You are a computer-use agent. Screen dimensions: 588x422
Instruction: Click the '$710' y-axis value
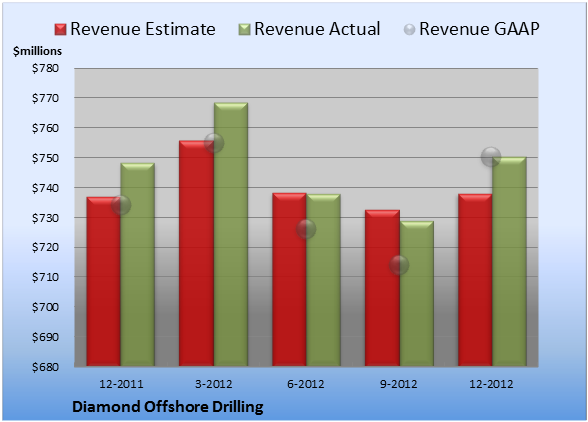pyautogui.click(x=45, y=277)
